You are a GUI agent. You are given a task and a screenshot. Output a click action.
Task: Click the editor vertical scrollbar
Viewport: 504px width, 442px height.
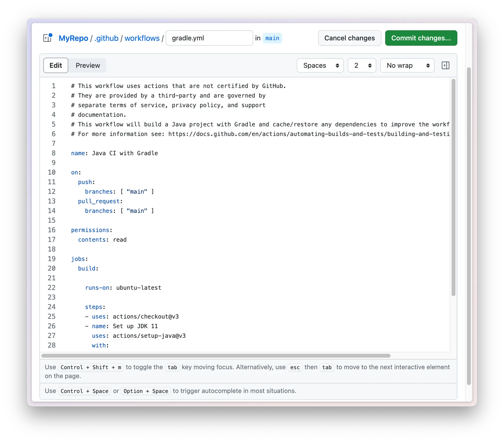pos(453,187)
